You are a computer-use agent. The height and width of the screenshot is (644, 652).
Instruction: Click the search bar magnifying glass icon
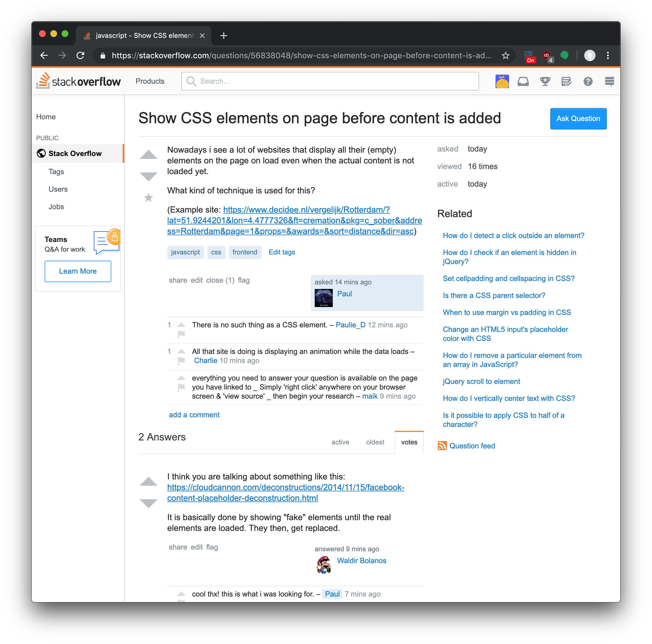pos(191,81)
